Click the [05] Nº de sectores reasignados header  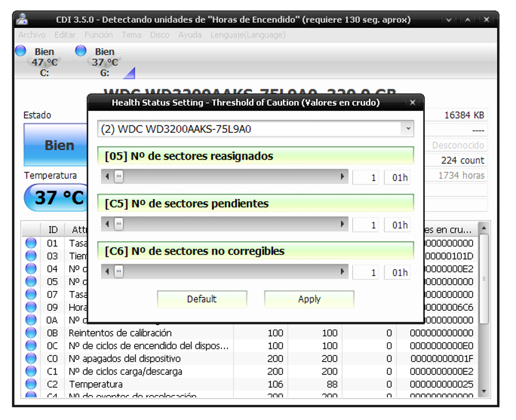(x=255, y=156)
